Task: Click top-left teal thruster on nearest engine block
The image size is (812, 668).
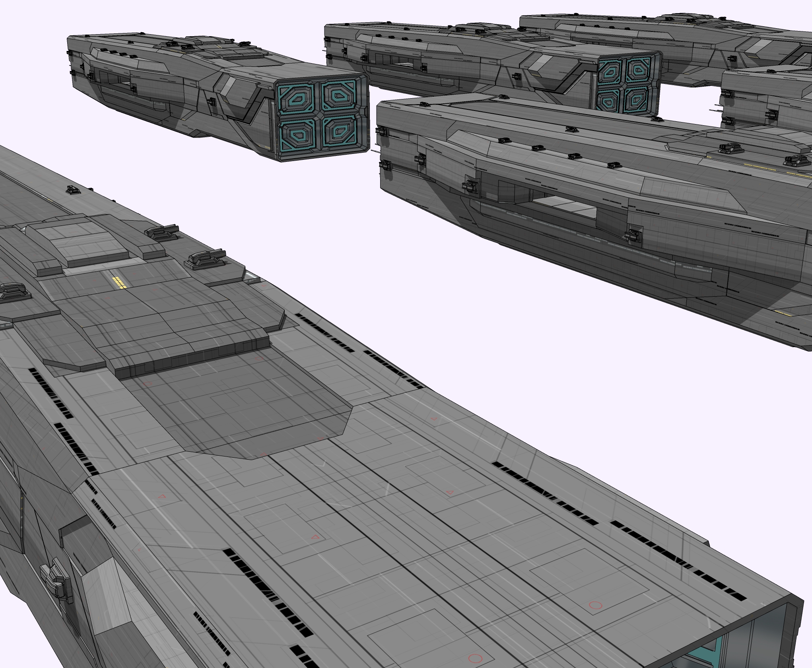Action: [x=297, y=100]
